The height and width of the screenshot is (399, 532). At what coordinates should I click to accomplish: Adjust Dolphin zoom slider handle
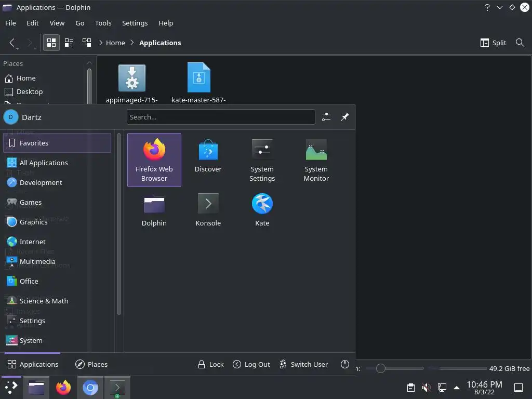tap(381, 368)
